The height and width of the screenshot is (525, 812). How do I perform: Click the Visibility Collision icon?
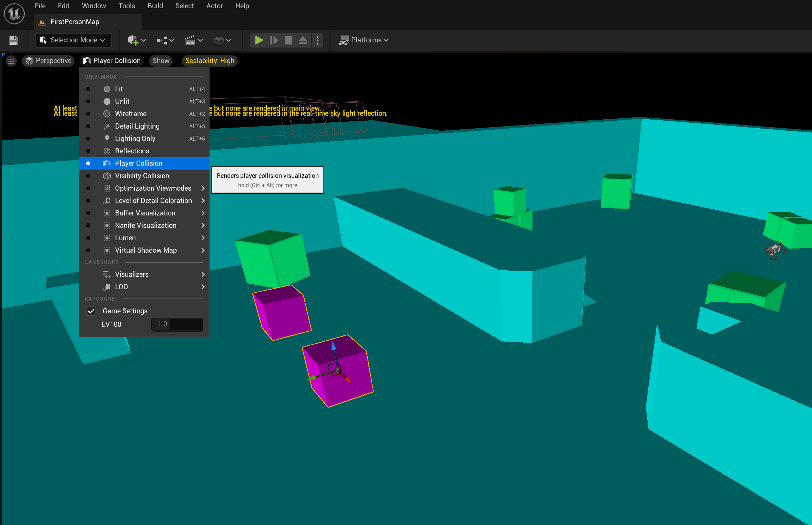(x=107, y=176)
